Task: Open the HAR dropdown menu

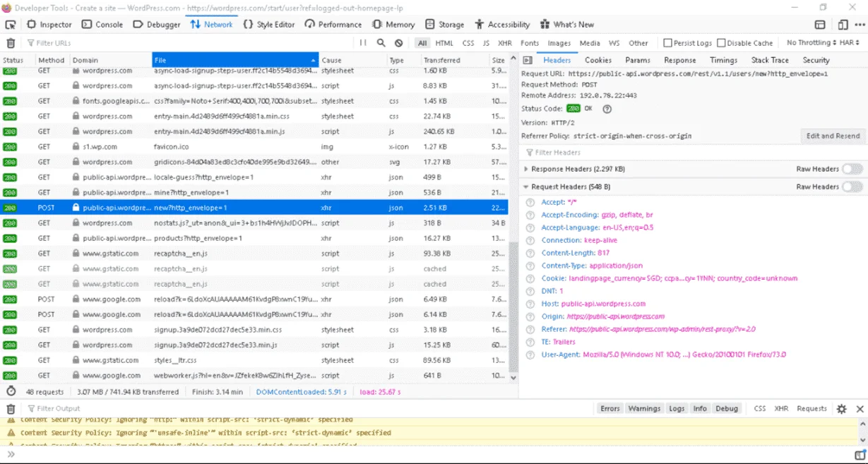Action: (x=850, y=43)
